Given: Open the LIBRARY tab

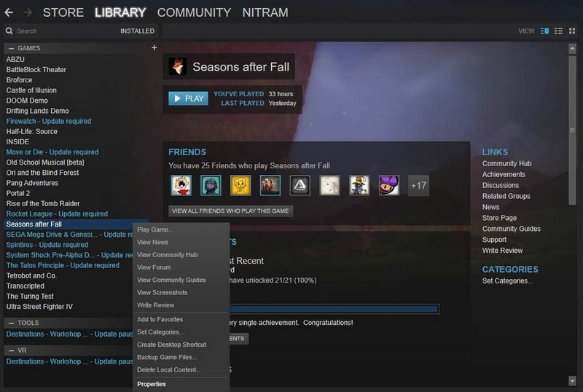Looking at the screenshot, I should click(120, 12).
